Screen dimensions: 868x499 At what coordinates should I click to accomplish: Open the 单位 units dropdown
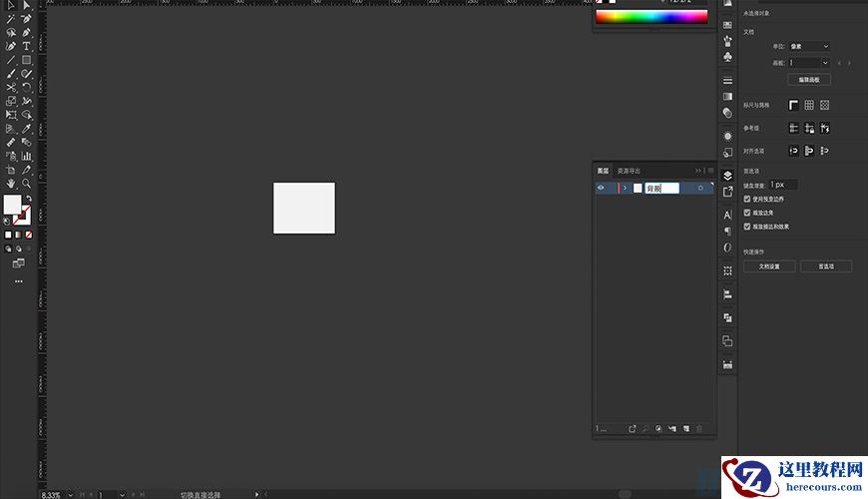coord(809,46)
